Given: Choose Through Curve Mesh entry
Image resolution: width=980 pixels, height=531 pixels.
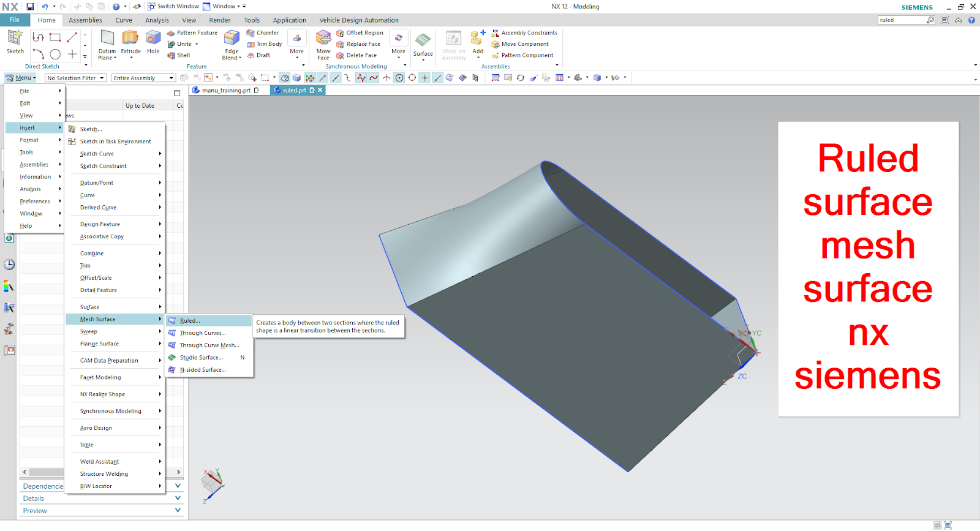Looking at the screenshot, I should pyautogui.click(x=209, y=345).
